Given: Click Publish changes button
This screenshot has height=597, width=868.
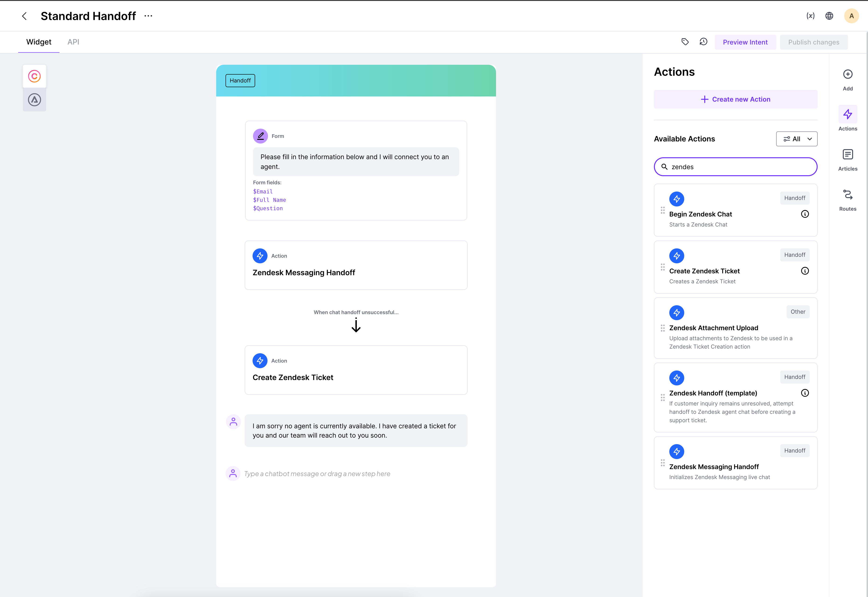Looking at the screenshot, I should (x=814, y=42).
